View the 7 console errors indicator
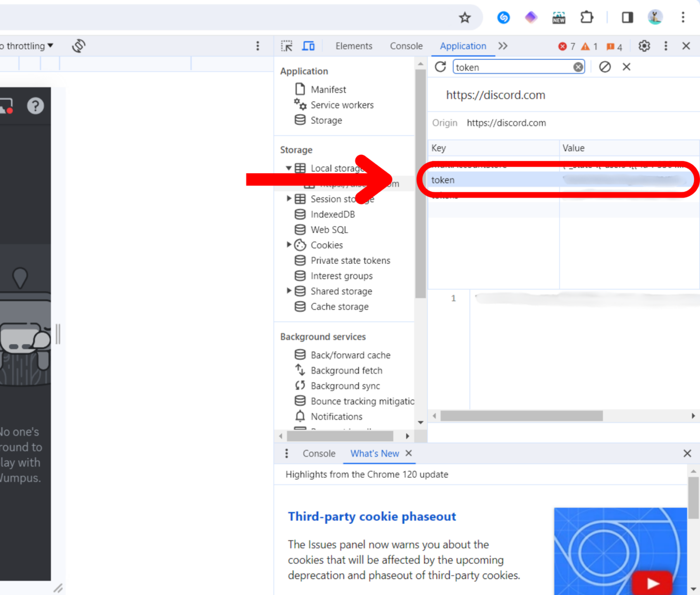 pos(567,46)
